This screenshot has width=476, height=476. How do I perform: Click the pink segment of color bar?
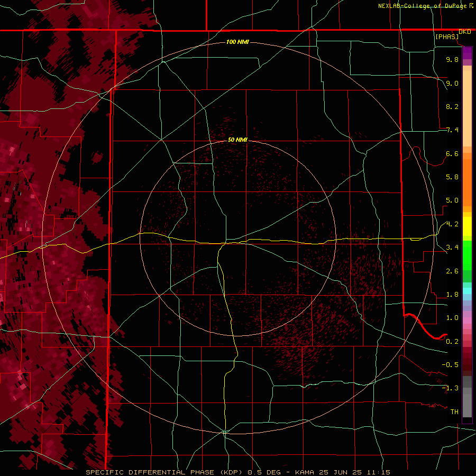467,321
